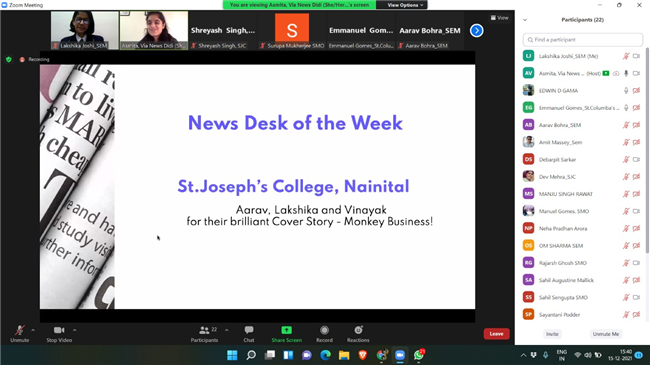Click the Unmute Me button

click(x=606, y=334)
